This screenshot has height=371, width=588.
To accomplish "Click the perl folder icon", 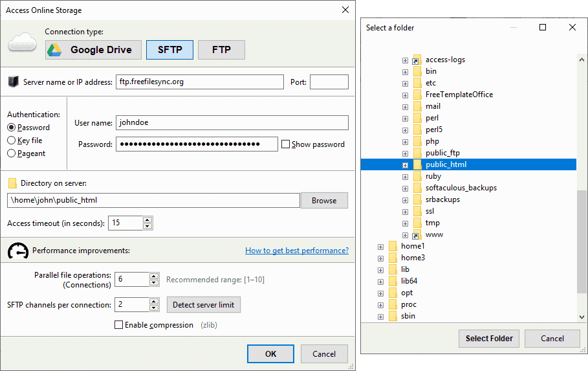I will [417, 118].
